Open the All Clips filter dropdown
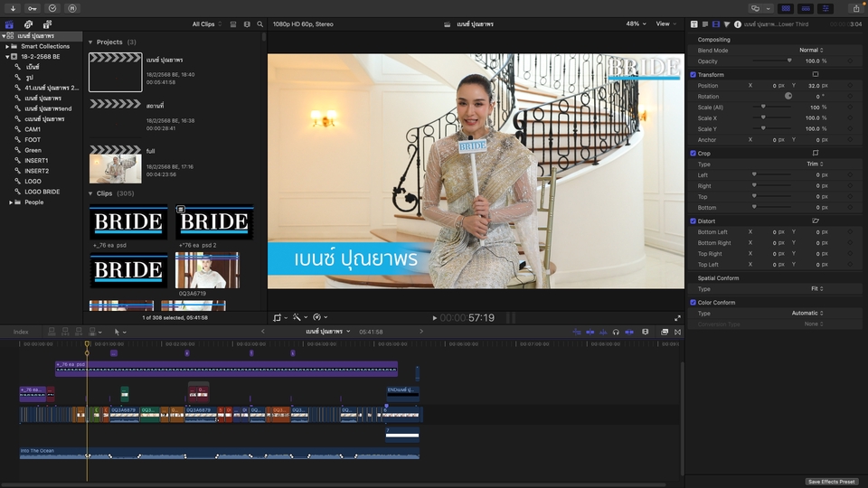868x488 pixels. pos(206,24)
